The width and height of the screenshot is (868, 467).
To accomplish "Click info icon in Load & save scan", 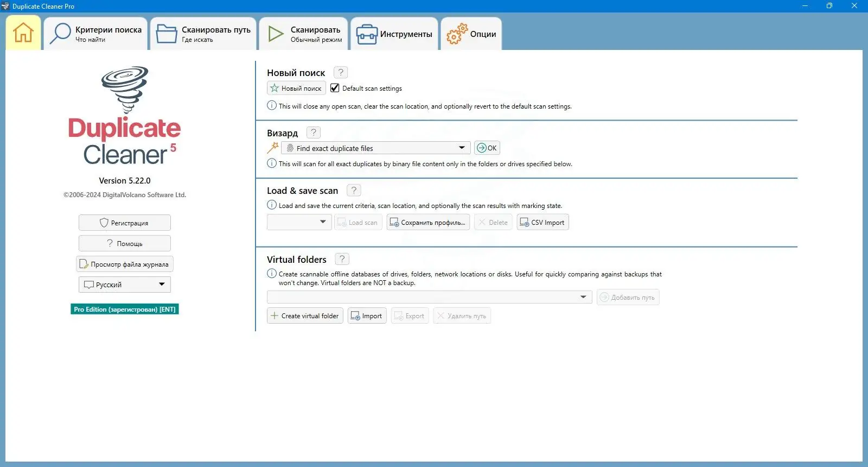I will tap(272, 205).
